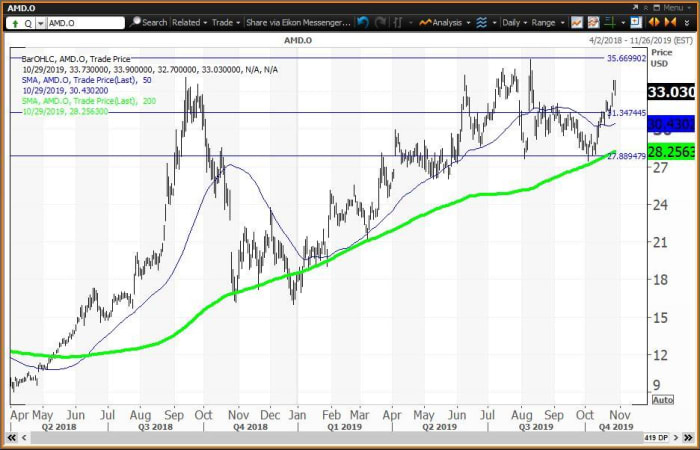Image resolution: width=700 pixels, height=450 pixels.
Task: Click the Q4 2018 quarter label
Action: [249, 427]
